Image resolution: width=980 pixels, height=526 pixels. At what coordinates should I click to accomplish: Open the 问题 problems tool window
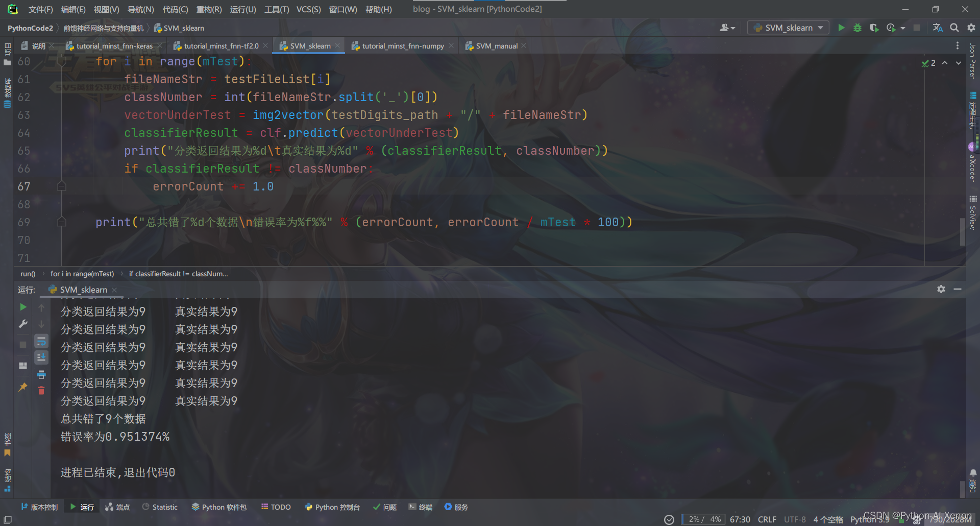(385, 507)
